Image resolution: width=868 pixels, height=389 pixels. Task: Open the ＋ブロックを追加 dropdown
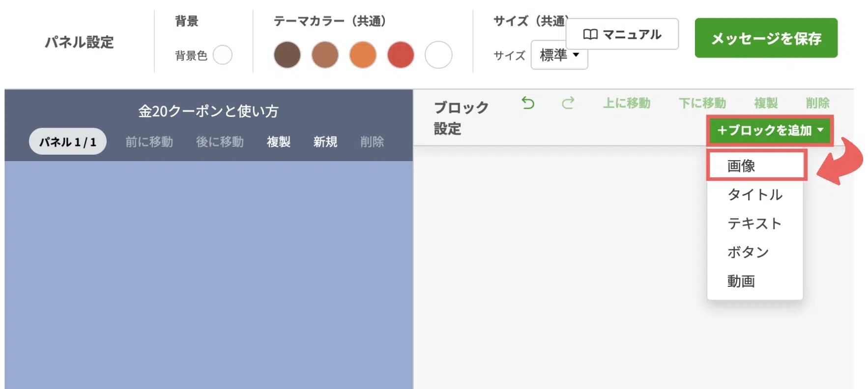(770, 130)
